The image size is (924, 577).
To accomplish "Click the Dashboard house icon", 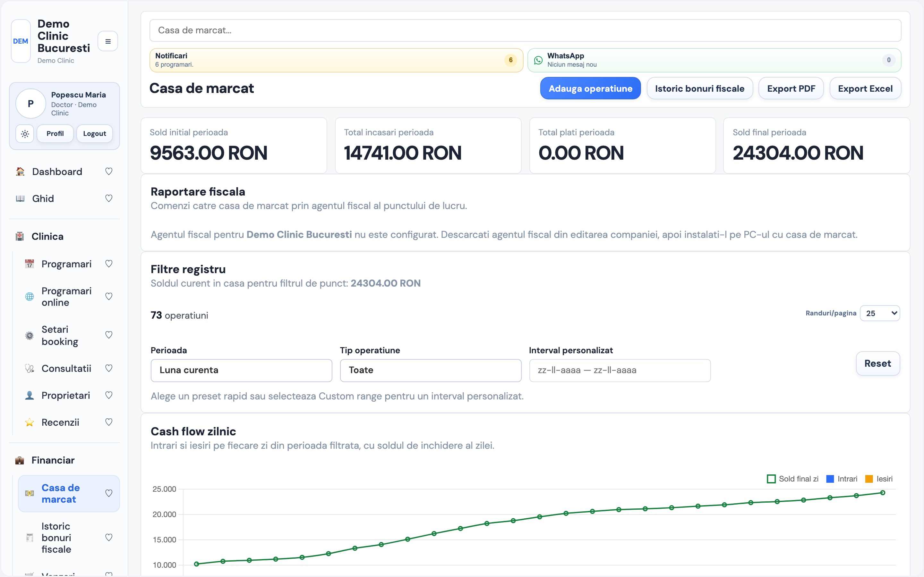I will [20, 172].
